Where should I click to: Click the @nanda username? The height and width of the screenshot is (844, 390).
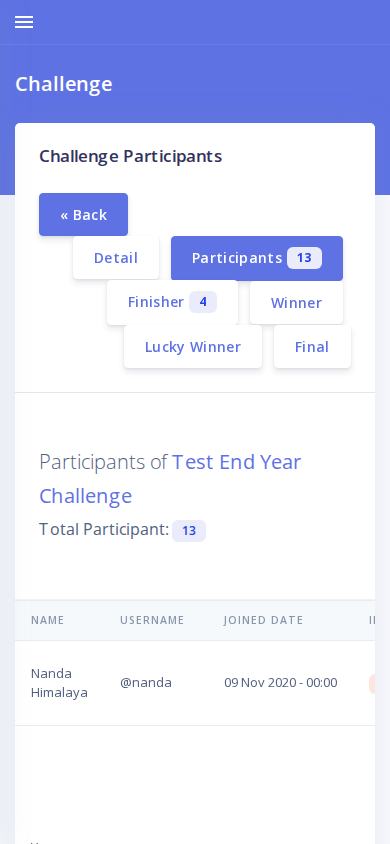(x=146, y=683)
